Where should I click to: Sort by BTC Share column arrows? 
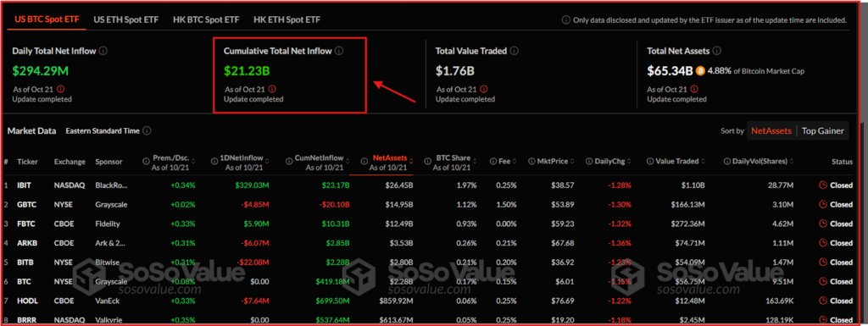click(474, 162)
